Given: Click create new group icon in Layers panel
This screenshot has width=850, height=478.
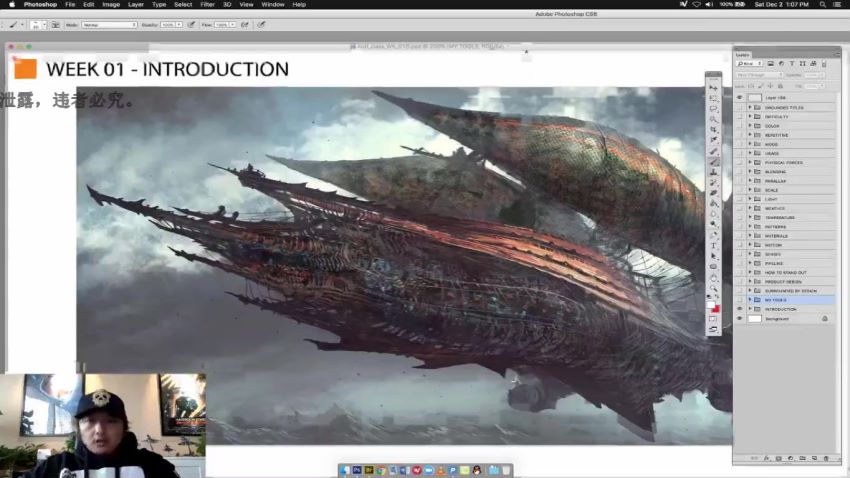Looking at the screenshot, I should [x=803, y=458].
